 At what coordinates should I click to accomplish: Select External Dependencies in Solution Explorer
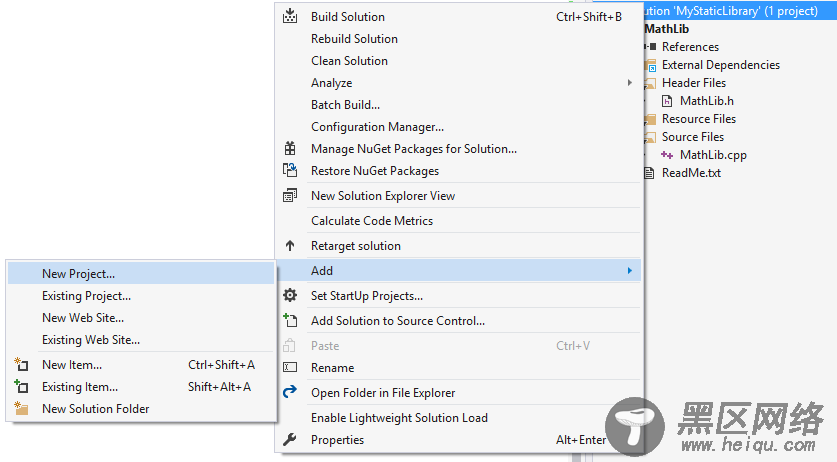click(x=721, y=65)
